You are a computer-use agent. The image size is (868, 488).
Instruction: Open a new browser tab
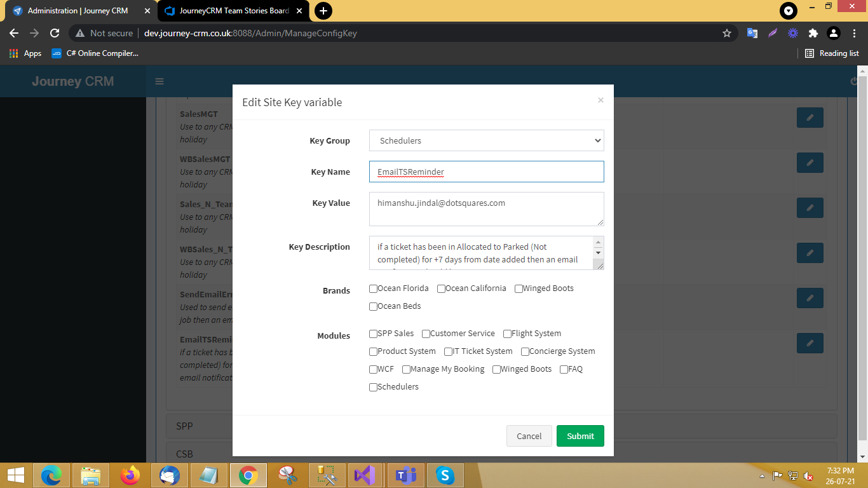(x=323, y=11)
